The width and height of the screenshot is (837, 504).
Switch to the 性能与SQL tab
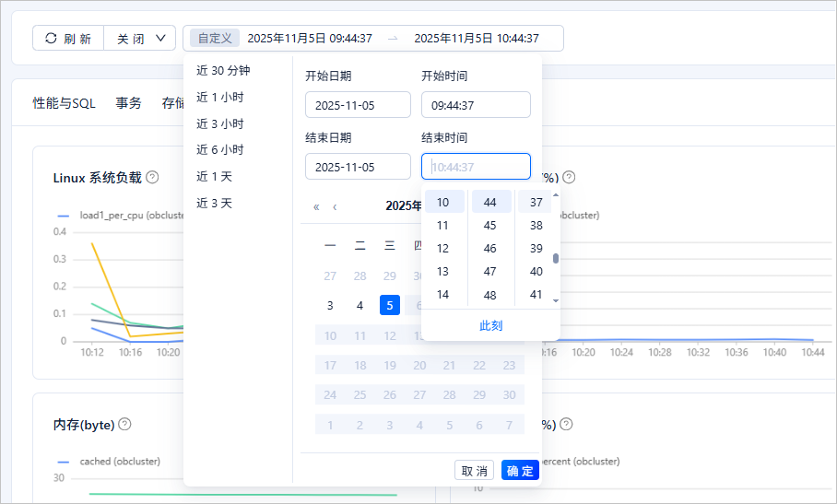pyautogui.click(x=64, y=103)
